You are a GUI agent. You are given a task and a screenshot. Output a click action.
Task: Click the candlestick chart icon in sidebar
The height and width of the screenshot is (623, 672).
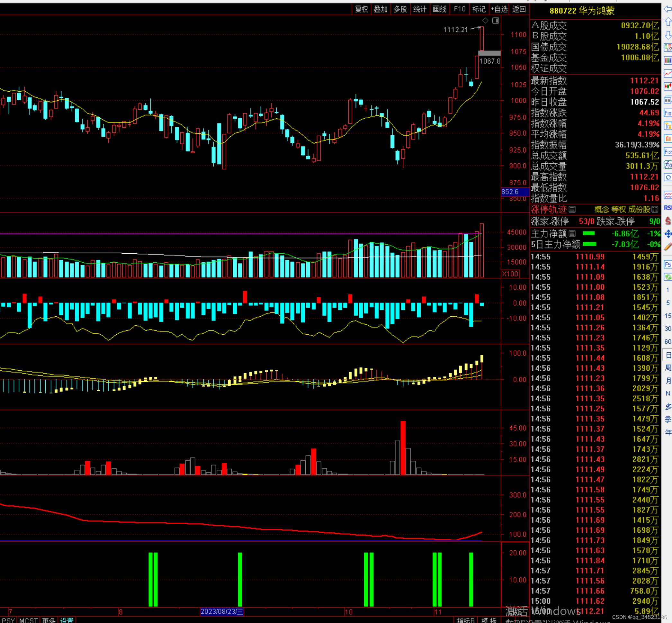click(668, 86)
